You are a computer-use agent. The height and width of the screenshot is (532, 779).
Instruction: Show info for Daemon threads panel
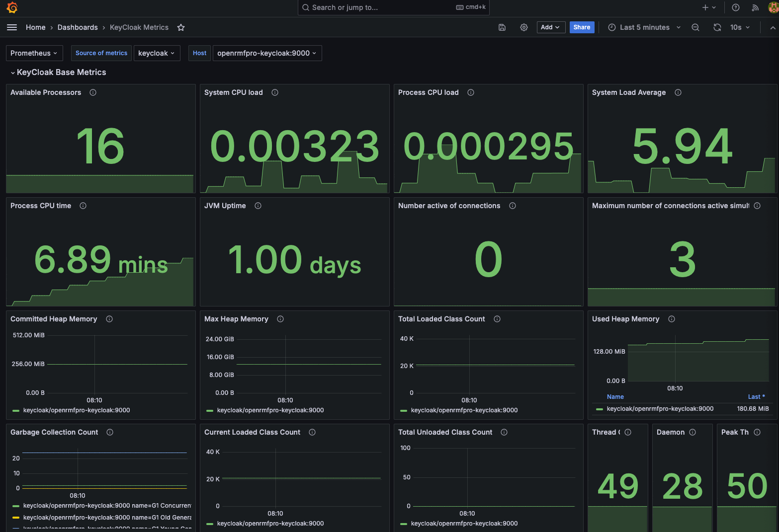point(692,432)
